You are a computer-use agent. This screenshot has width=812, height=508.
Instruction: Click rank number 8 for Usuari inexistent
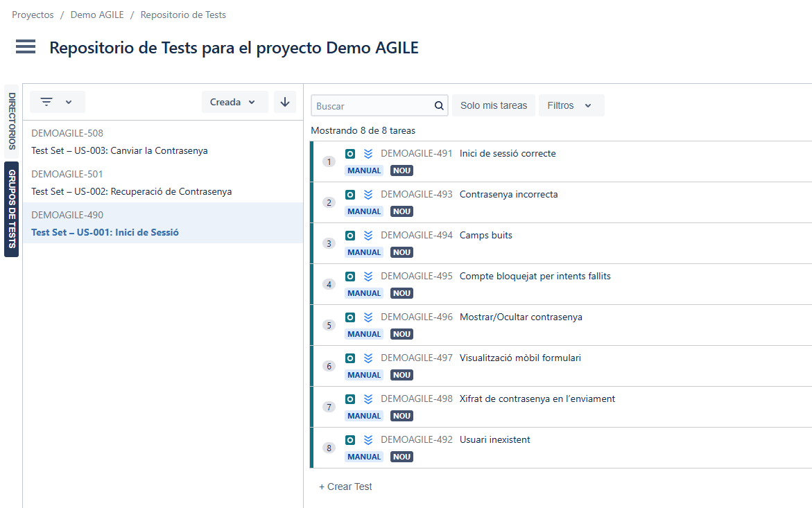click(329, 448)
